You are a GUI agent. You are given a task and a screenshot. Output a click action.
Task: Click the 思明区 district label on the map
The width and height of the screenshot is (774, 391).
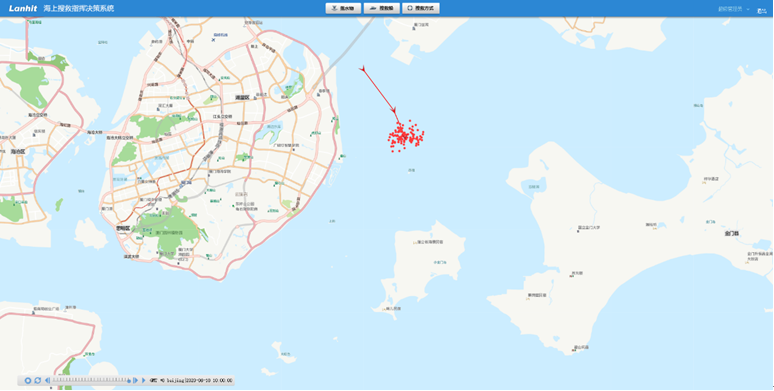[x=122, y=228]
